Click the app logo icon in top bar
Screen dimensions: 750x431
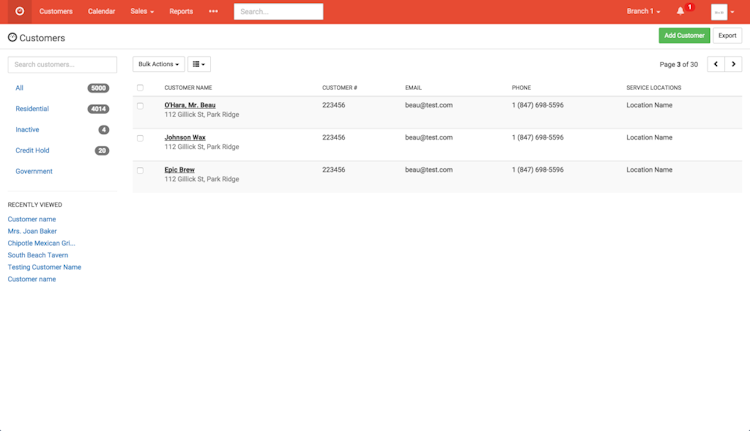(x=20, y=11)
